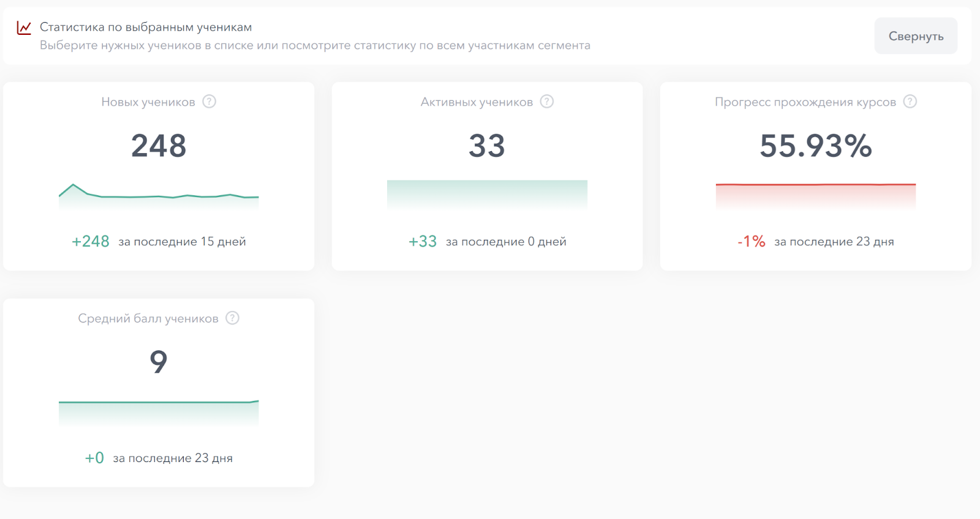Click the heading Статистика по выбранным ученикам
Viewport: 980px width, 519px height.
pyautogui.click(x=146, y=27)
